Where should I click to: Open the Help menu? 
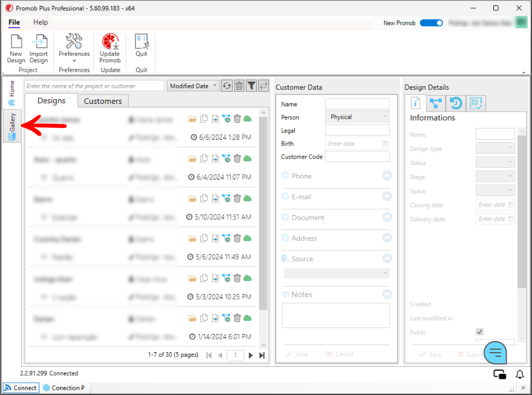[x=41, y=22]
